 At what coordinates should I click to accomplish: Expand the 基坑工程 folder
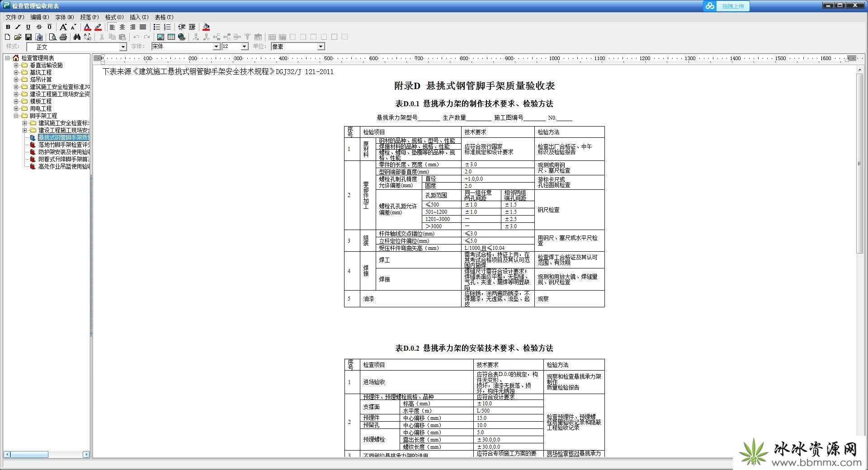point(16,72)
